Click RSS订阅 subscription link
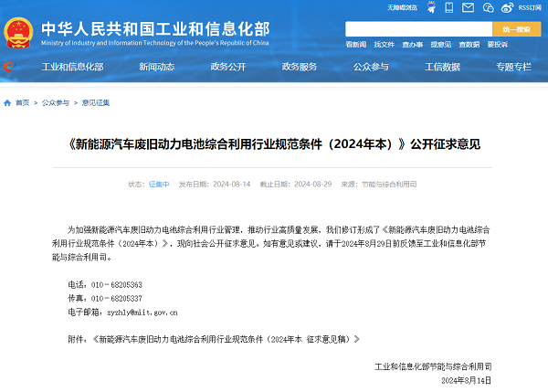This screenshot has height=392, width=548. [531, 7]
